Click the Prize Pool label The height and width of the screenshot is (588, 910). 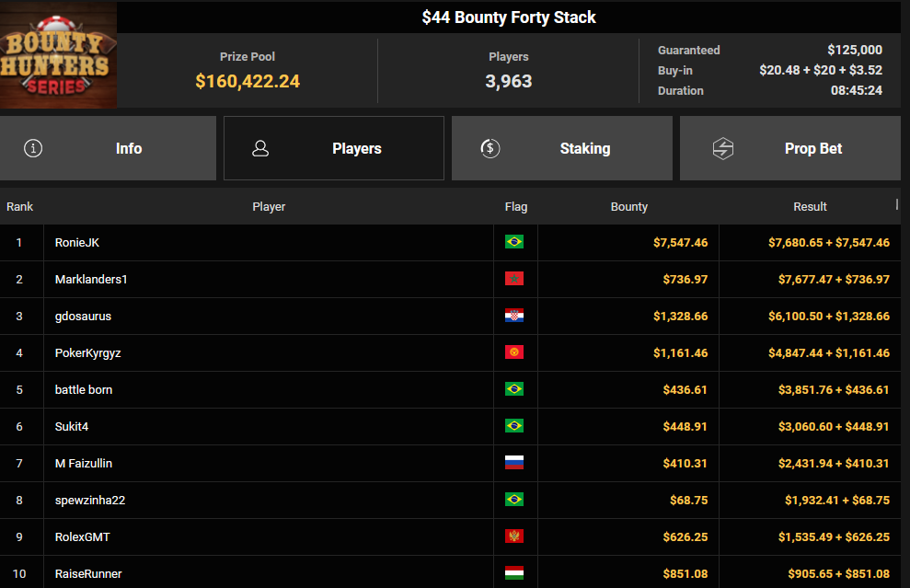click(x=248, y=57)
